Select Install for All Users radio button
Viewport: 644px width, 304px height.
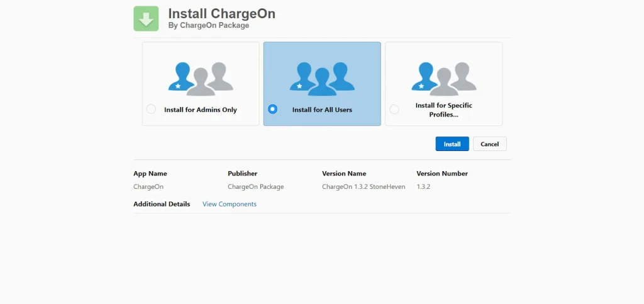pos(272,110)
